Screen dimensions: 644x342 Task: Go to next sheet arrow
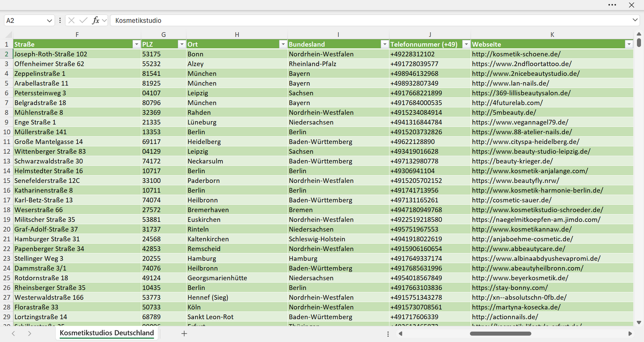tap(29, 334)
